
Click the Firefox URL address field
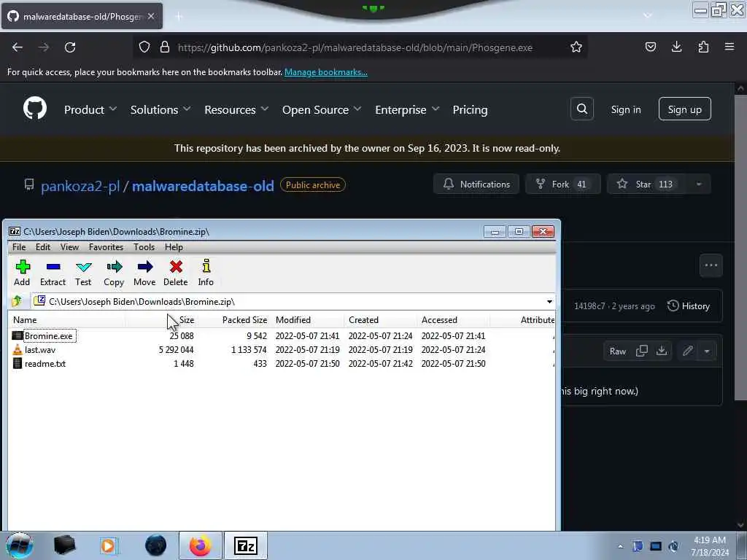point(355,47)
